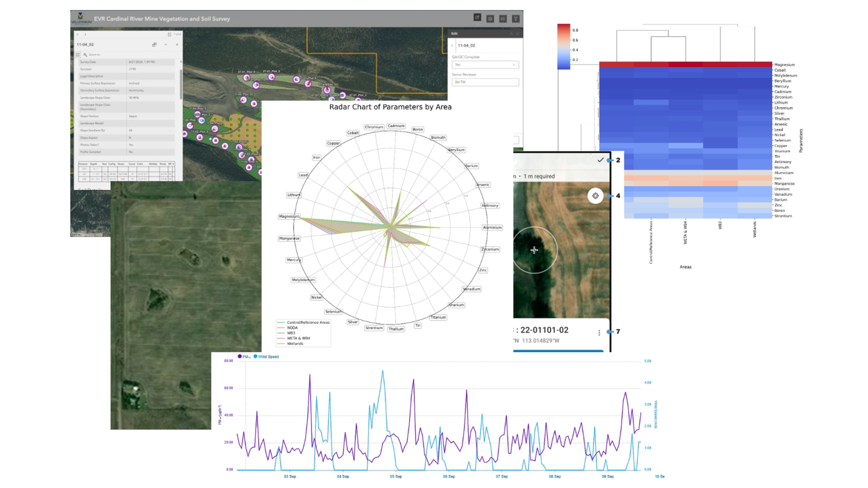Toggle Wind Speed series in chart legend
This screenshot has width=868, height=488.
click(x=266, y=357)
